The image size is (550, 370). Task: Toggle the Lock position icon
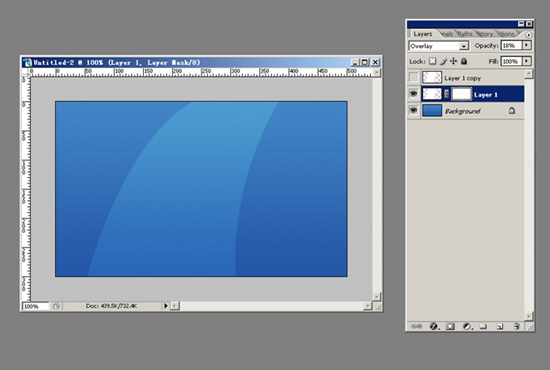point(454,61)
